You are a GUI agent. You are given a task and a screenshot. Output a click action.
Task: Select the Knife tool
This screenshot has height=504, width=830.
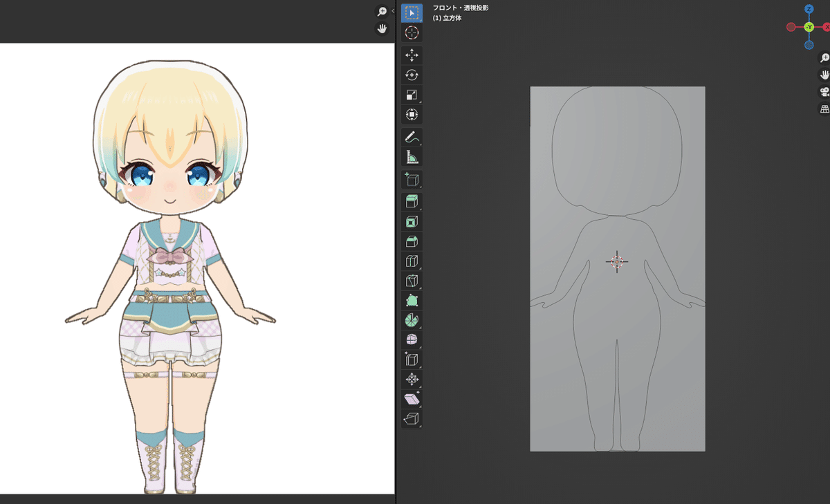tap(412, 281)
